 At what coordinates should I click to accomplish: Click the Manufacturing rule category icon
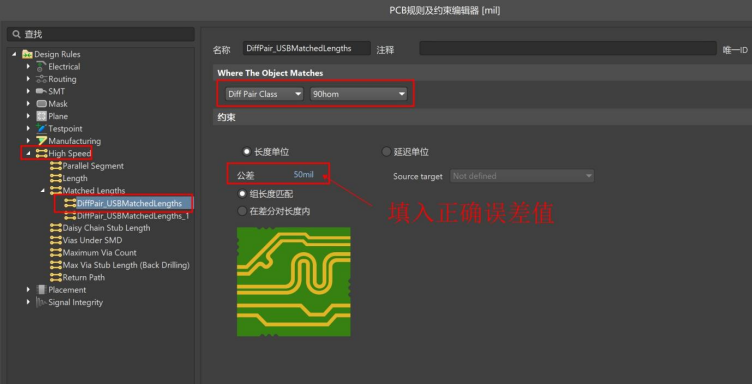click(x=41, y=141)
